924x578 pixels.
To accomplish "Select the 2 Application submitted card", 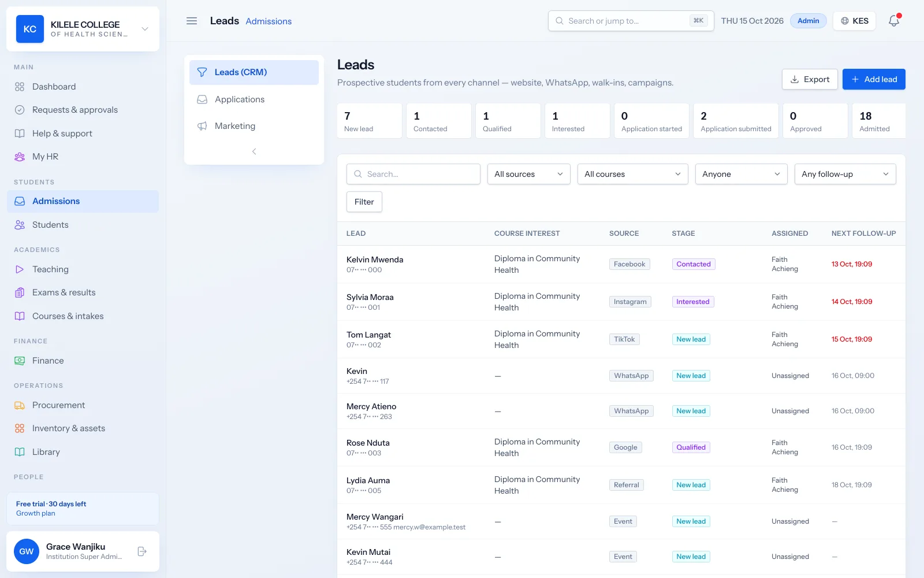I will 736,121.
